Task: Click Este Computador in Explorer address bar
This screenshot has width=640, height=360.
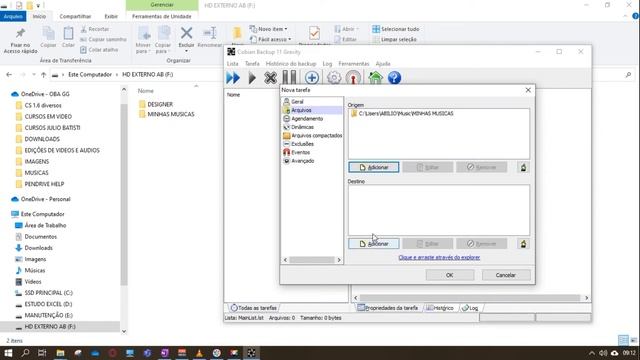Action: click(x=90, y=75)
